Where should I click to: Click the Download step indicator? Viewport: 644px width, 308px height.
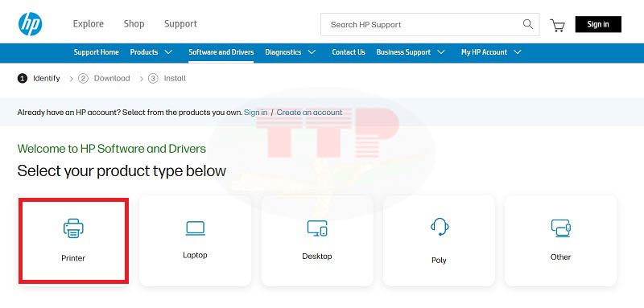pyautogui.click(x=104, y=78)
